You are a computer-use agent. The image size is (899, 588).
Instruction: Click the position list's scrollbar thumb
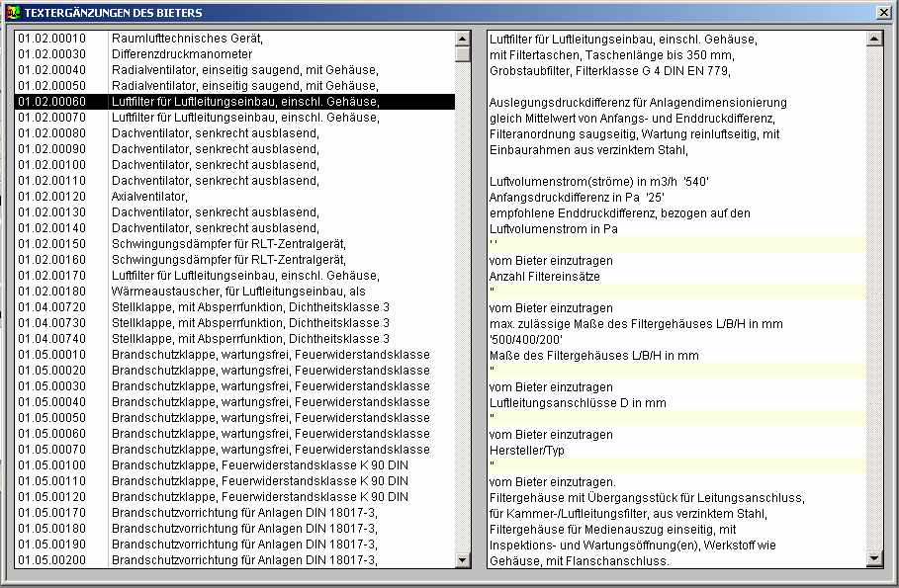coord(462,53)
